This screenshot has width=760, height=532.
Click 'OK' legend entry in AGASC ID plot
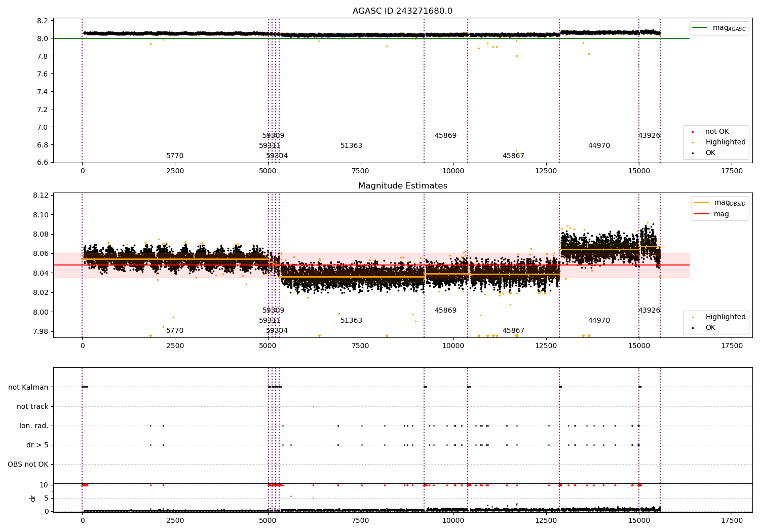pos(710,153)
